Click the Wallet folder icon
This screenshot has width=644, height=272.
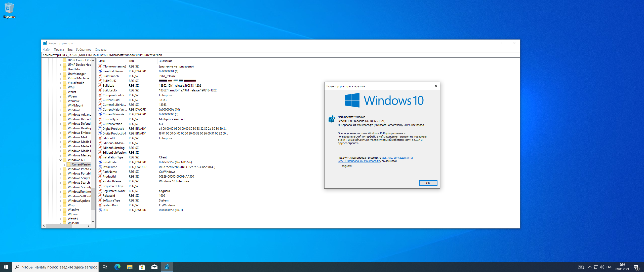(65, 92)
